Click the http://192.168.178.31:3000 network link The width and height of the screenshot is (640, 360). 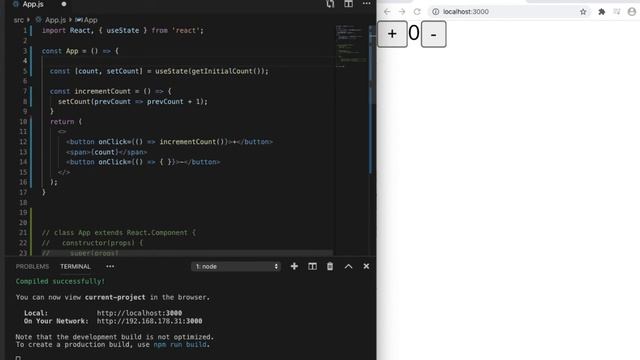(149, 321)
